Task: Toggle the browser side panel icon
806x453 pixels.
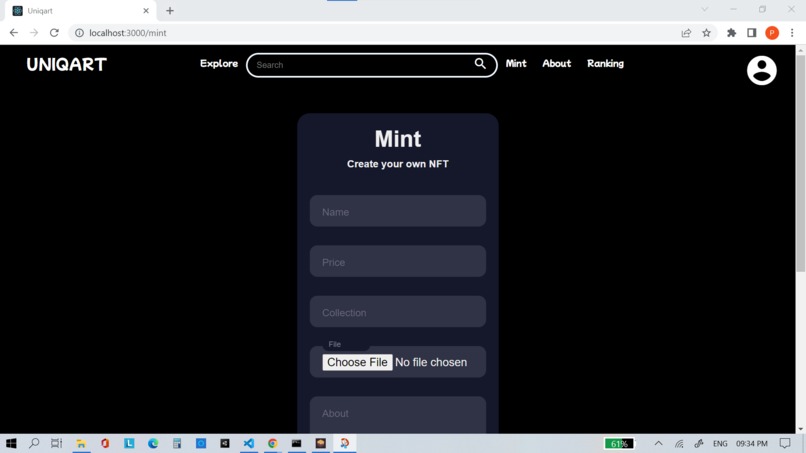Action: 752,33
